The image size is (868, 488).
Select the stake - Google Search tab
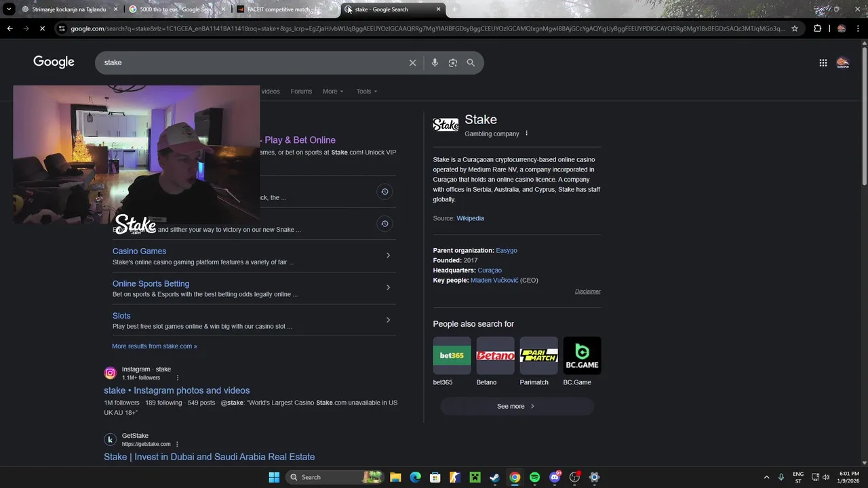392,9
